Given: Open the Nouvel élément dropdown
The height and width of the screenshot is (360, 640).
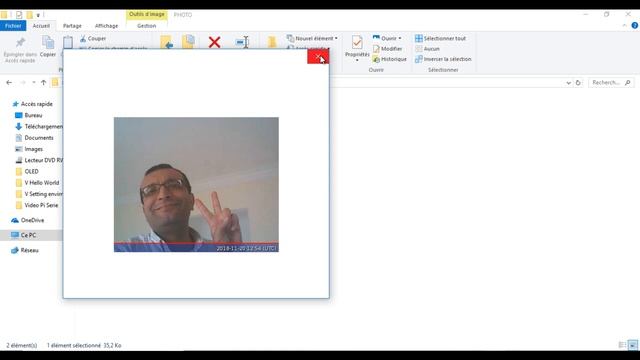Looking at the screenshot, I should (x=312, y=38).
